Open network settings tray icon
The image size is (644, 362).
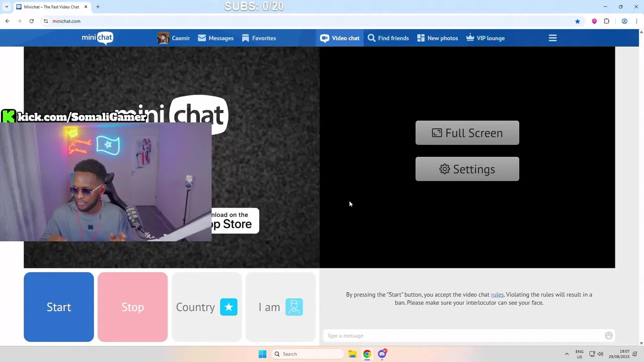pos(592,354)
